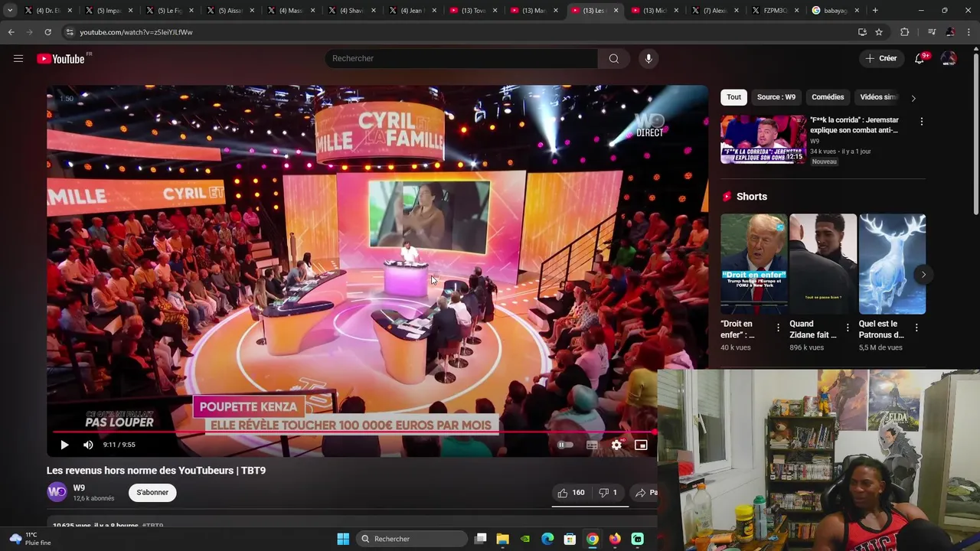
Task: Select the Comédies chip
Action: click(x=828, y=97)
